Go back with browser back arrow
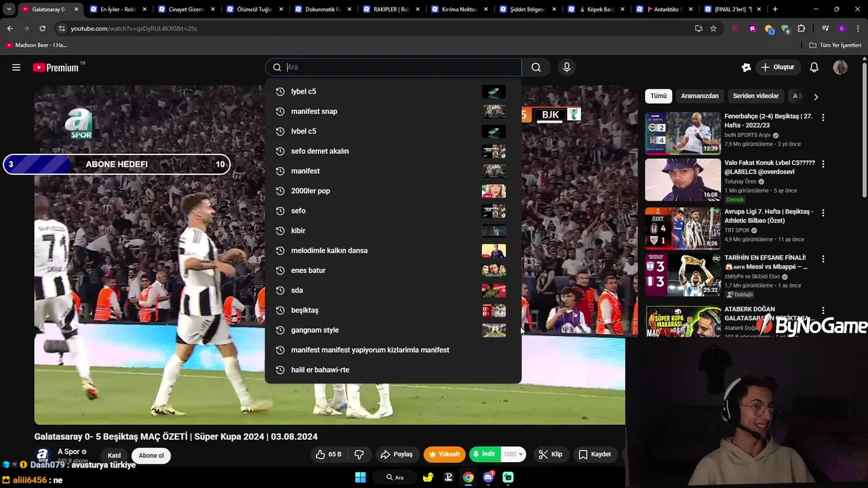This screenshot has width=868, height=488. click(9, 28)
